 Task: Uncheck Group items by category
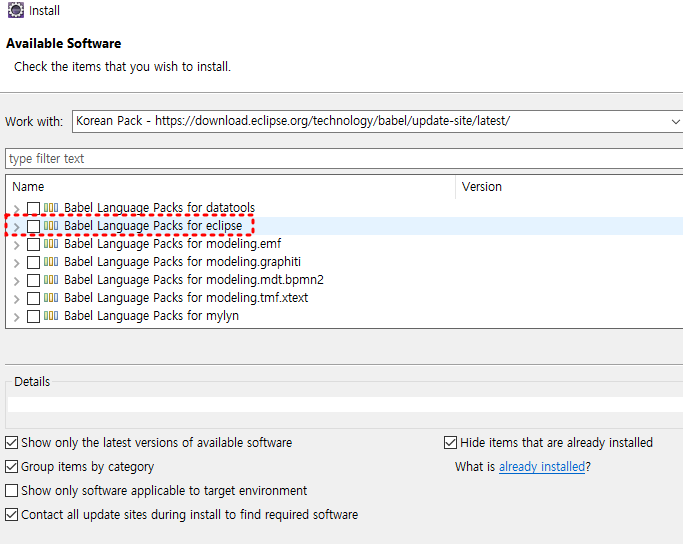(x=12, y=466)
